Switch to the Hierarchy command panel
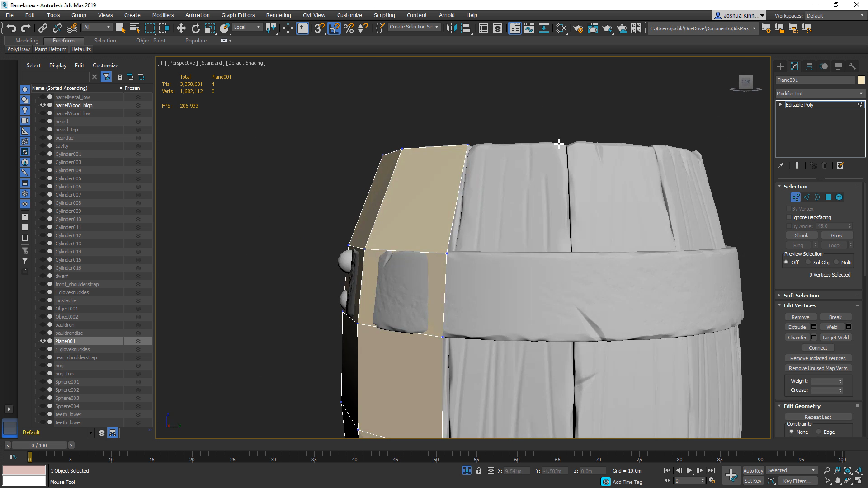The height and width of the screenshot is (488, 868). (809, 66)
